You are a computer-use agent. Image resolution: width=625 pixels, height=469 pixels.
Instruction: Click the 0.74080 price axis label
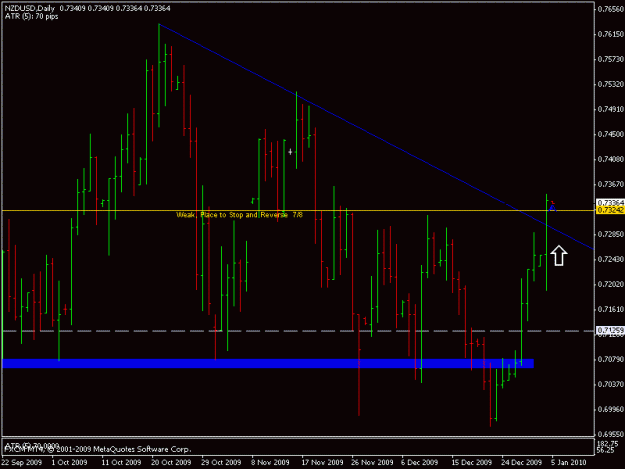click(611, 159)
